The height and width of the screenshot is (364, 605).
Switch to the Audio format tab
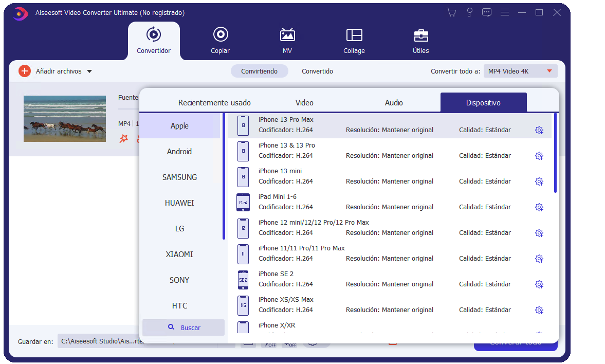pyautogui.click(x=394, y=103)
